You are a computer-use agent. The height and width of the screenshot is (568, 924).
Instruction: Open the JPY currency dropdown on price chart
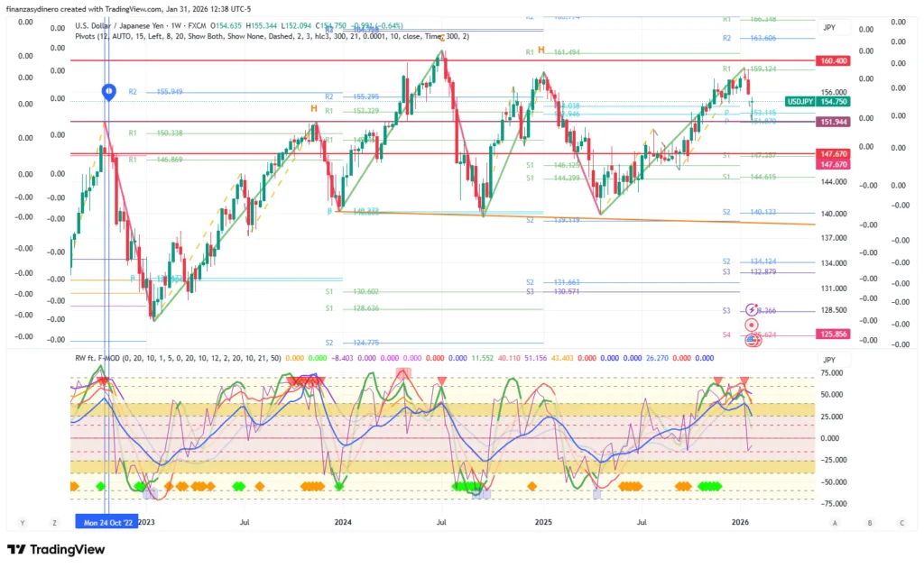830,28
